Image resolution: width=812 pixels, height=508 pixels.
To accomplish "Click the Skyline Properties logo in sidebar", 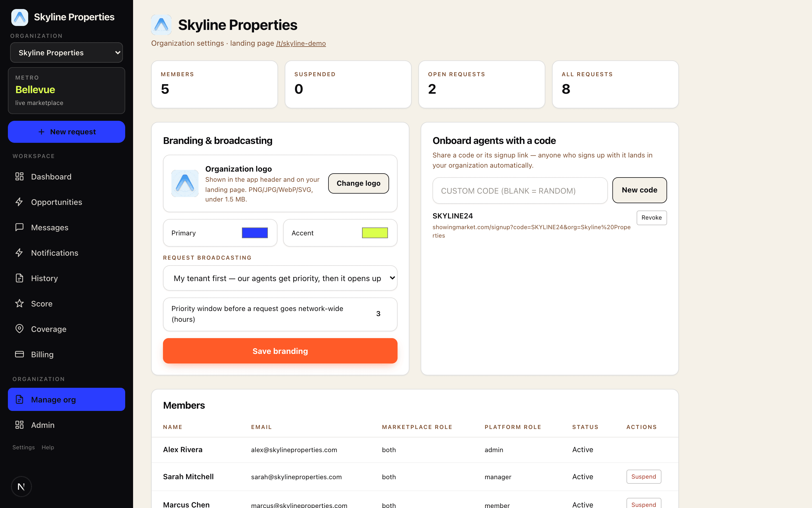I will (20, 17).
